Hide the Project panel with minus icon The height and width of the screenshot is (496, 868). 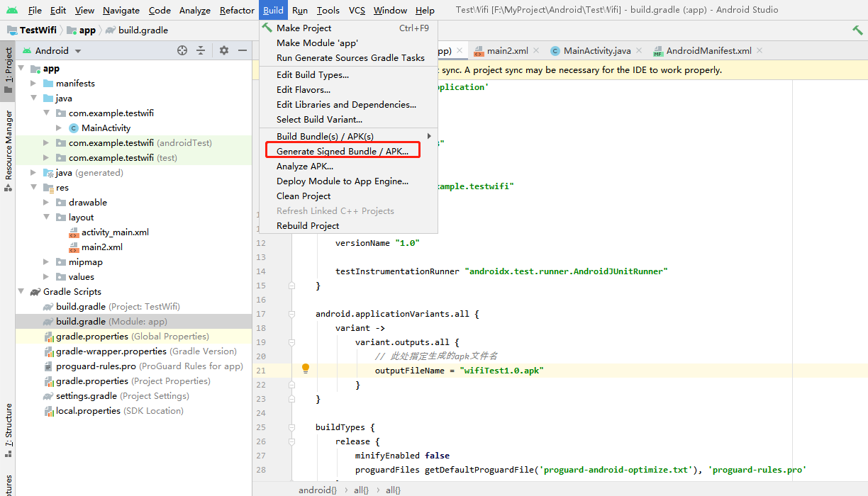click(243, 50)
